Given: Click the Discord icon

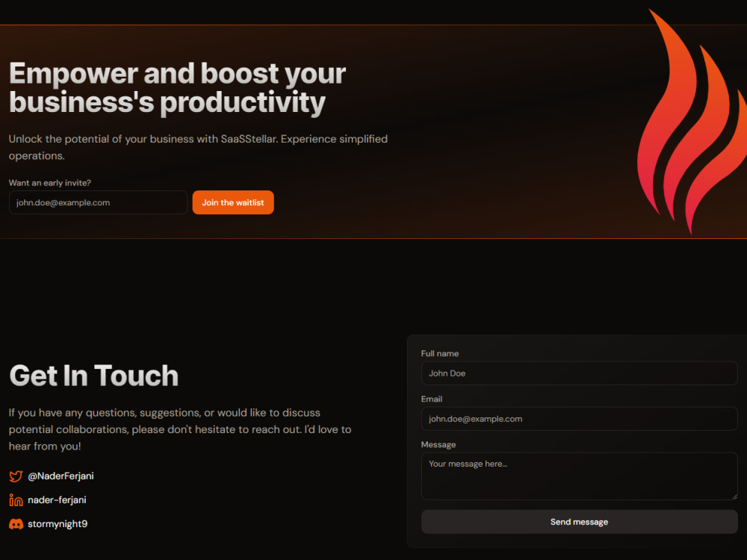Looking at the screenshot, I should [16, 524].
